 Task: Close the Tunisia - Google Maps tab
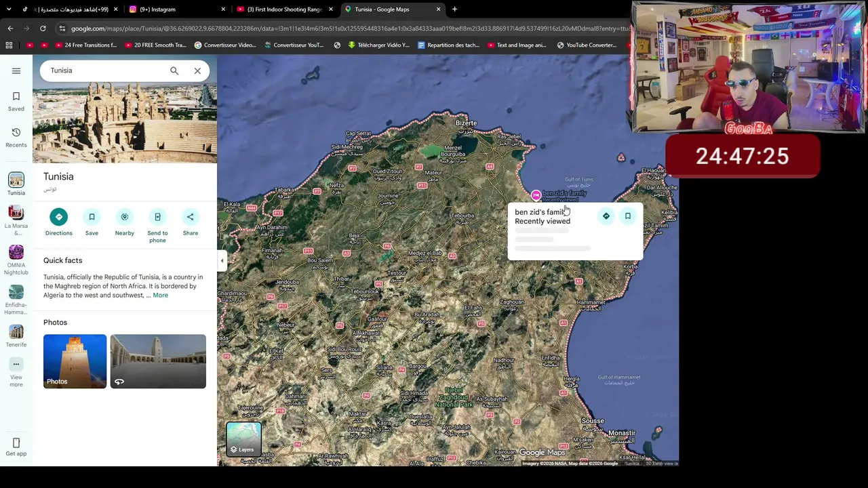(x=438, y=9)
